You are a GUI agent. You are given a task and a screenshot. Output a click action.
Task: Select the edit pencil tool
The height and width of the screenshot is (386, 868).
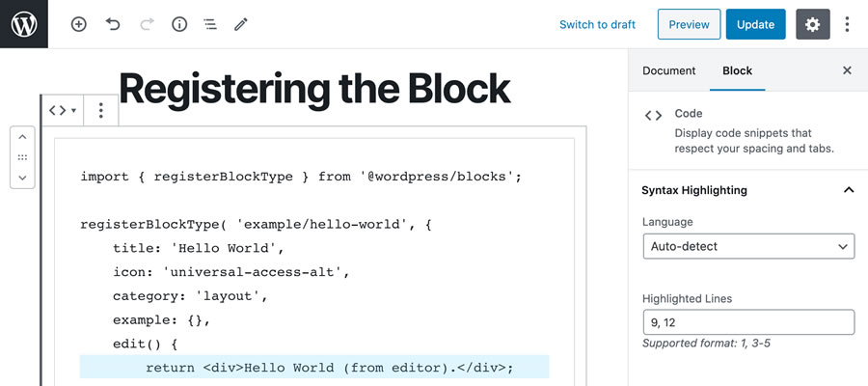coord(240,24)
